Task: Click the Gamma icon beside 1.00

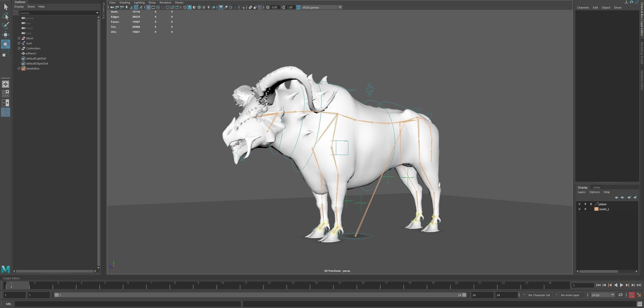Action: (x=283, y=7)
